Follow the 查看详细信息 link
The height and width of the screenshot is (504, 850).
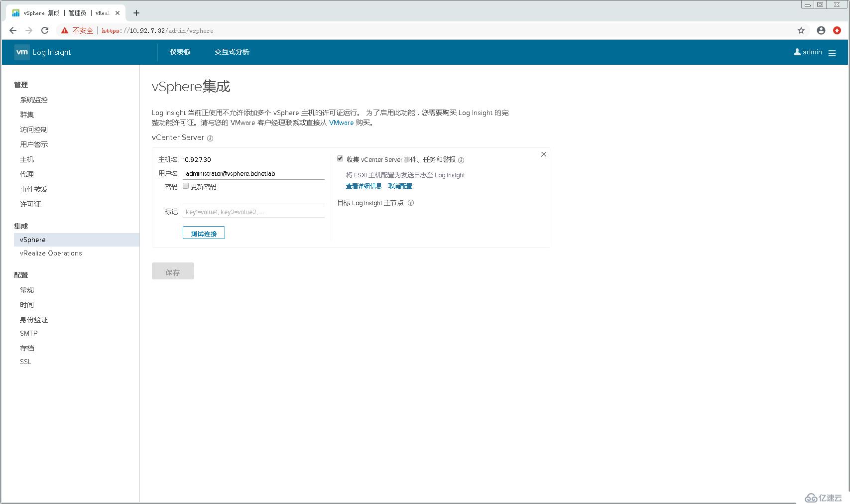point(364,186)
